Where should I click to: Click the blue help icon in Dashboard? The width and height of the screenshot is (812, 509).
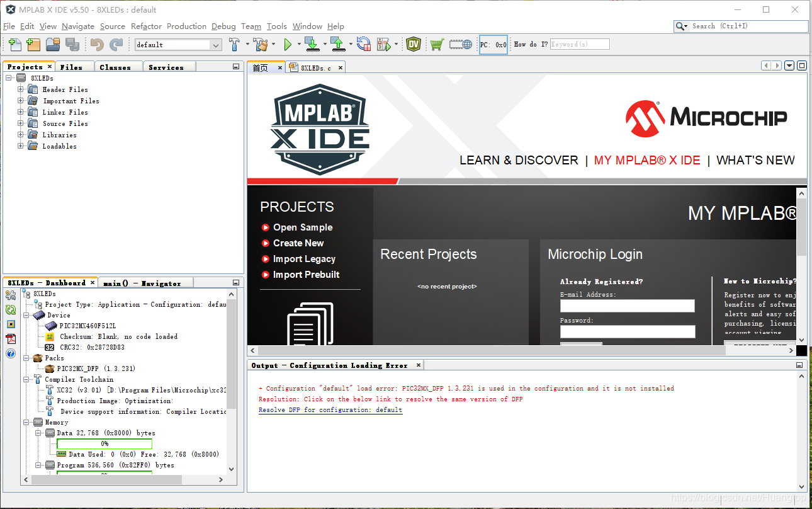click(x=11, y=353)
